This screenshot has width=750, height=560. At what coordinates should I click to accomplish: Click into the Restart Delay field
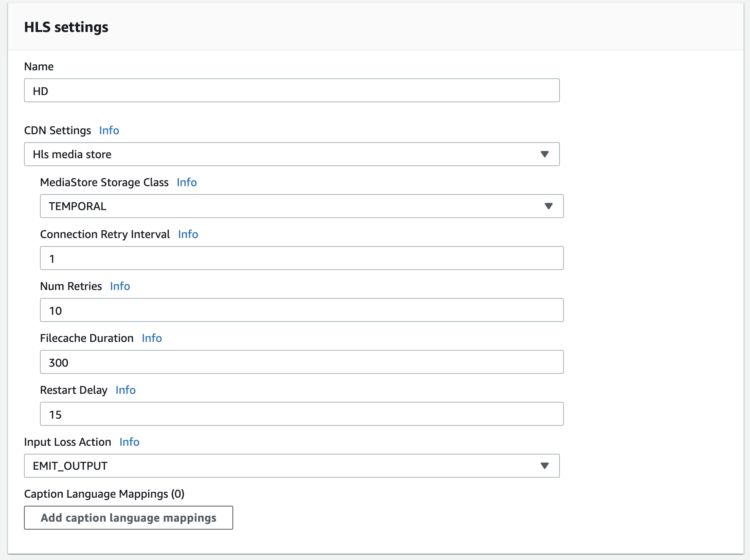pyautogui.click(x=302, y=414)
